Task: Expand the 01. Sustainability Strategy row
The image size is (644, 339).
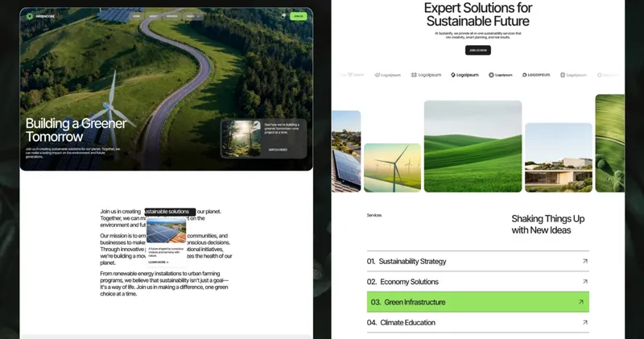Action: tap(477, 262)
